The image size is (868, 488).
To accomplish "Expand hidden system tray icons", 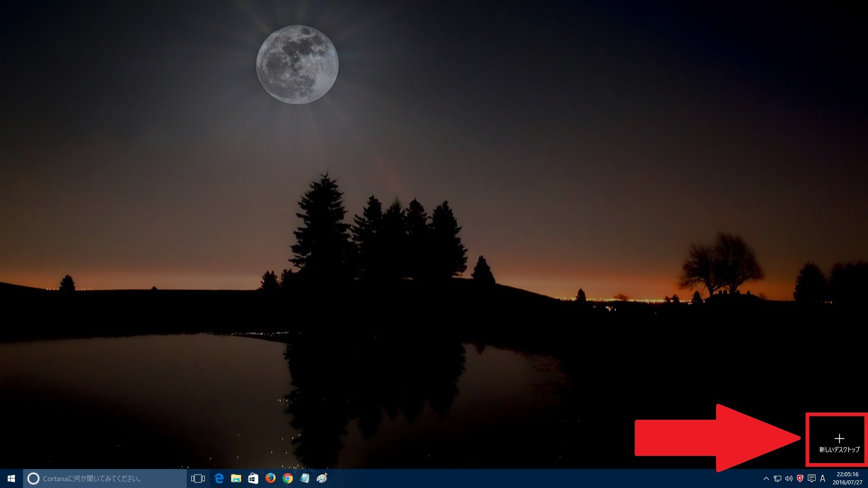I will point(766,479).
